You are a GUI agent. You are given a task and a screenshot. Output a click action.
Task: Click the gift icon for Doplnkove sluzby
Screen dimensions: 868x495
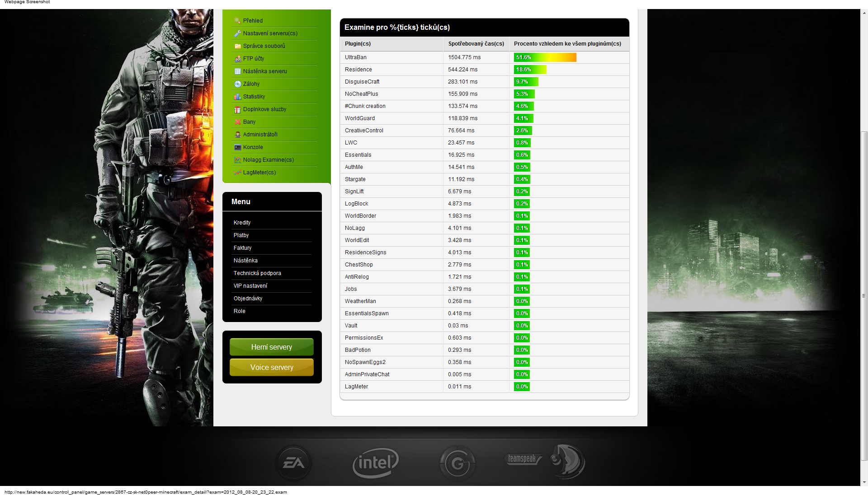point(237,109)
